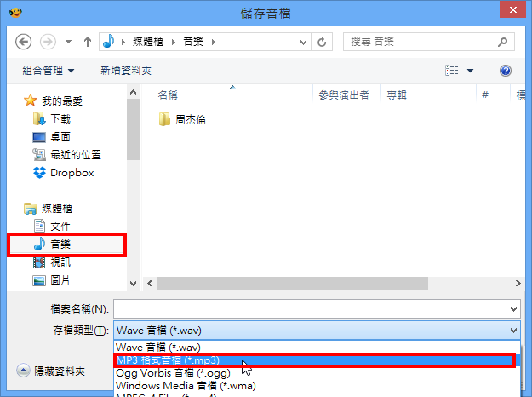Click the search magnifier icon
This screenshot has width=532, height=397.
point(502,42)
